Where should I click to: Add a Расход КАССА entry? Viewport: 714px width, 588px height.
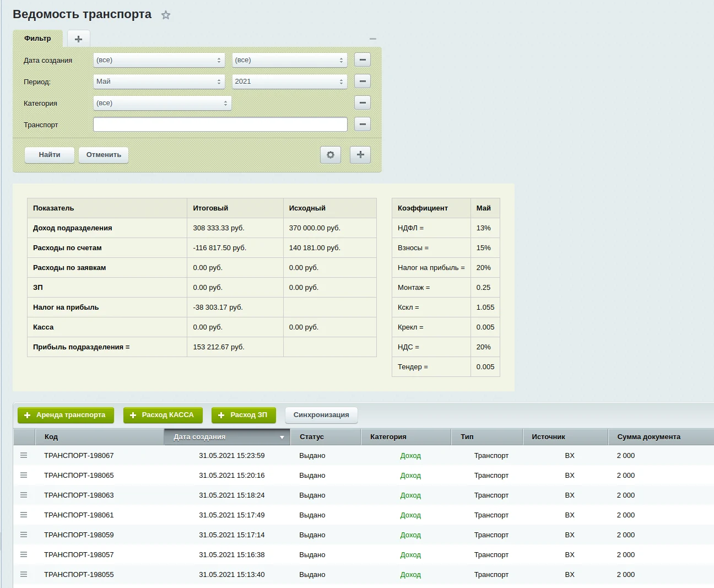(163, 415)
